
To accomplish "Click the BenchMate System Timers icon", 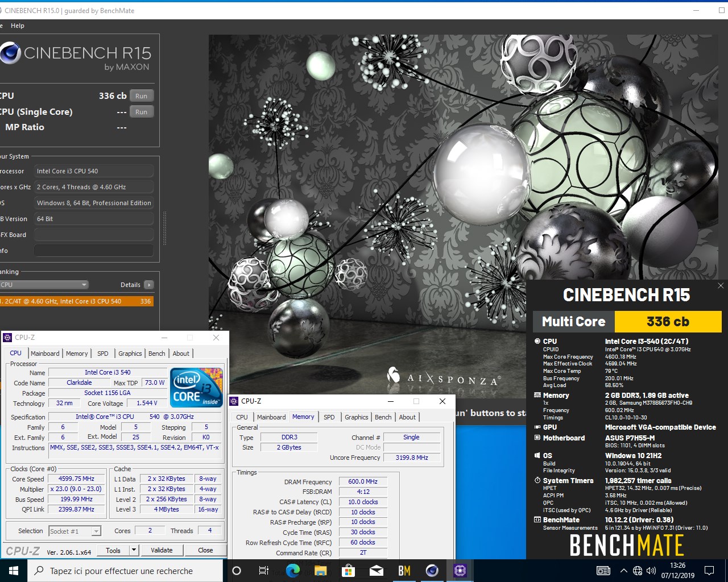I will [x=537, y=480].
